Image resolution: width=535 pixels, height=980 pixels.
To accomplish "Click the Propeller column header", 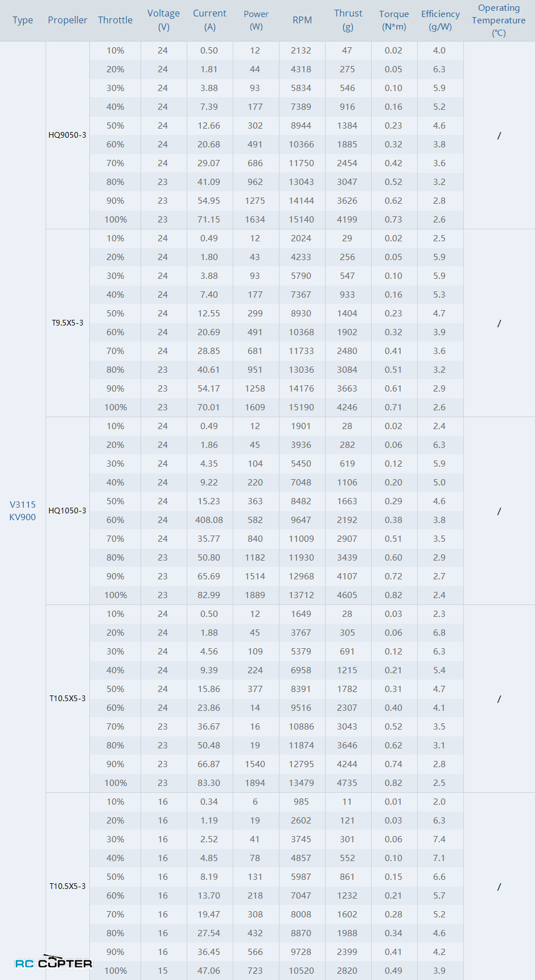I will (67, 20).
